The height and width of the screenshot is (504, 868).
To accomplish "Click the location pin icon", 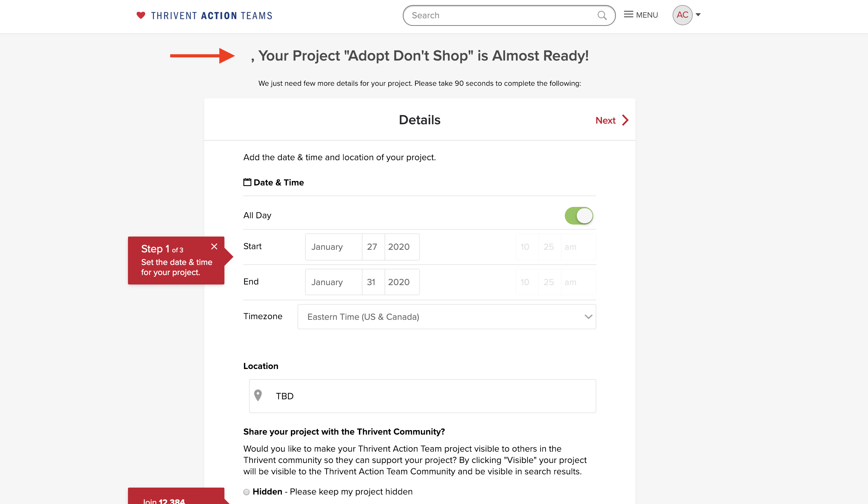I will [258, 396].
